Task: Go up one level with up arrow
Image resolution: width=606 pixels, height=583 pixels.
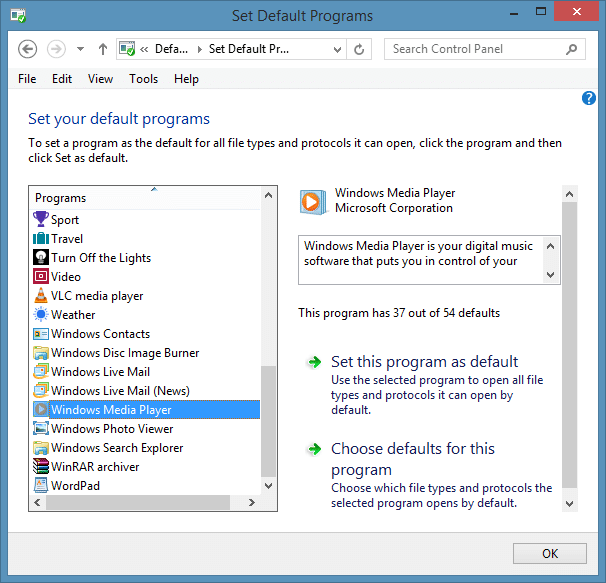Action: [102, 49]
